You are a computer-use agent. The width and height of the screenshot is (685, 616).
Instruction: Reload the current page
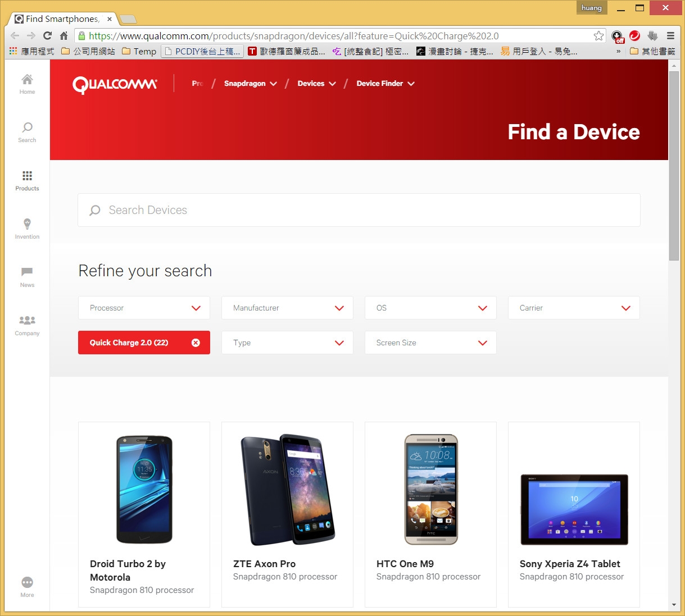(x=48, y=36)
